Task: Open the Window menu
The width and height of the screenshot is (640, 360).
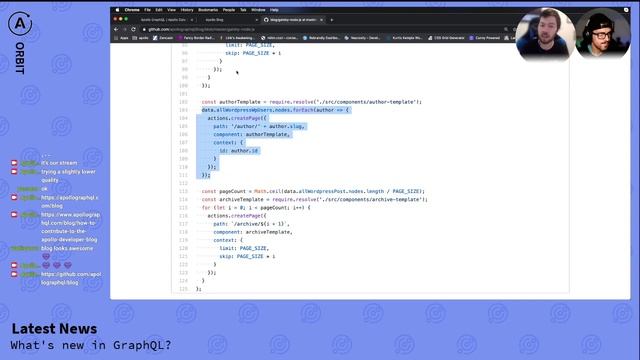Action: (x=258, y=10)
